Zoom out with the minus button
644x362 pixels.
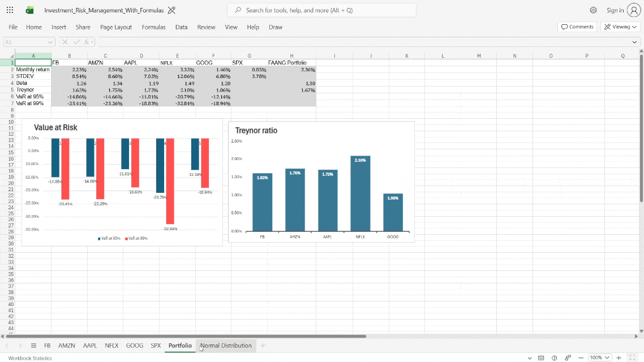(x=581, y=358)
